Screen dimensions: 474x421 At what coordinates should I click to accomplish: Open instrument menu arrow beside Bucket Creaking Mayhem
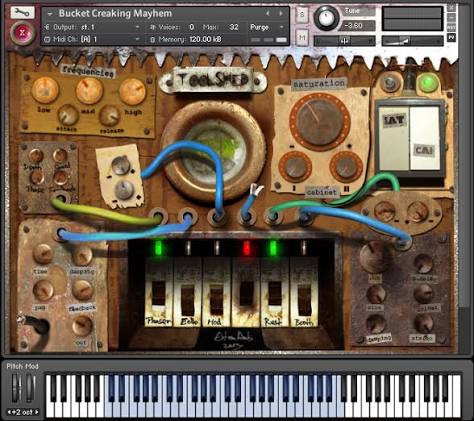[x=50, y=14]
